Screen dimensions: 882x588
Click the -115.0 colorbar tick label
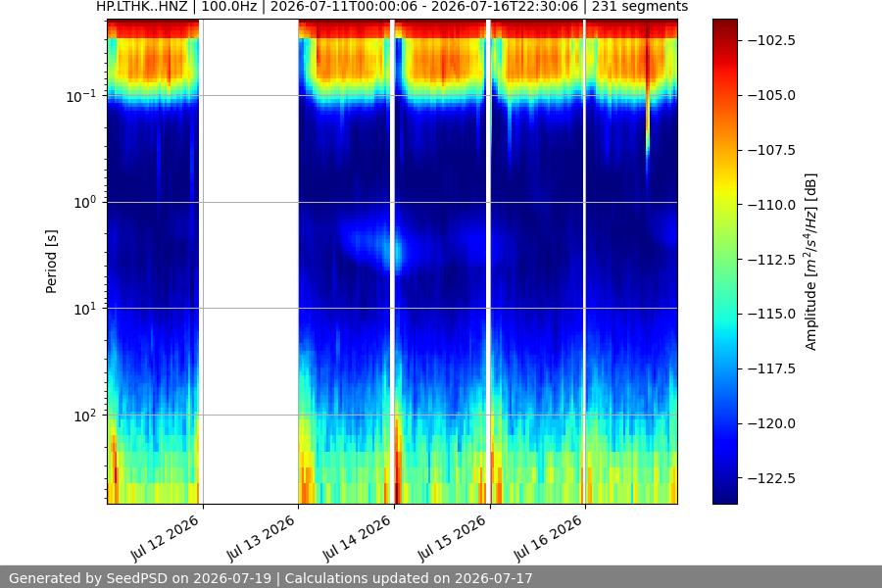[772, 314]
